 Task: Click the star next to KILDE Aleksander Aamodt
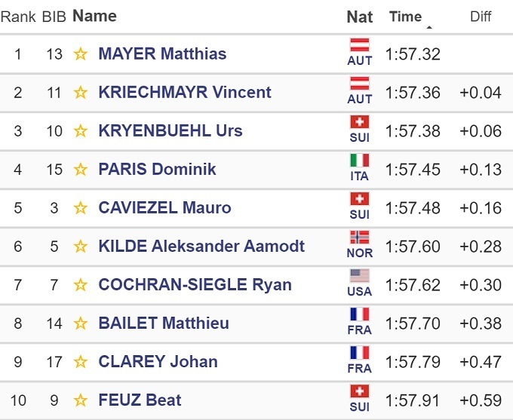coord(80,247)
